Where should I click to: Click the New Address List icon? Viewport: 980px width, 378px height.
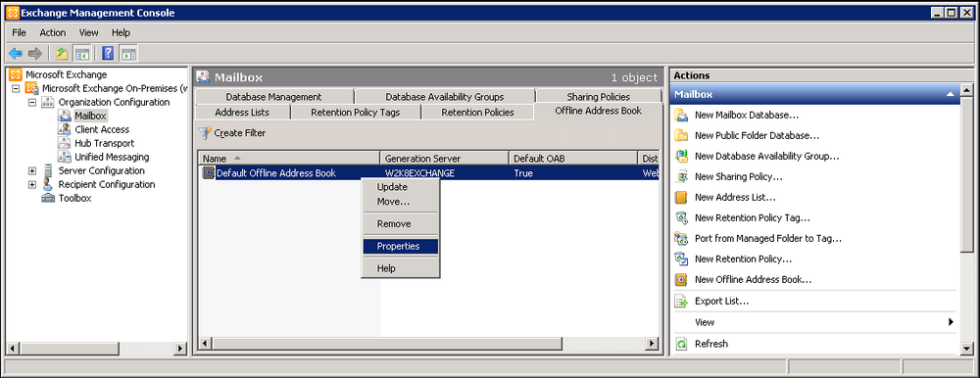pos(682,198)
